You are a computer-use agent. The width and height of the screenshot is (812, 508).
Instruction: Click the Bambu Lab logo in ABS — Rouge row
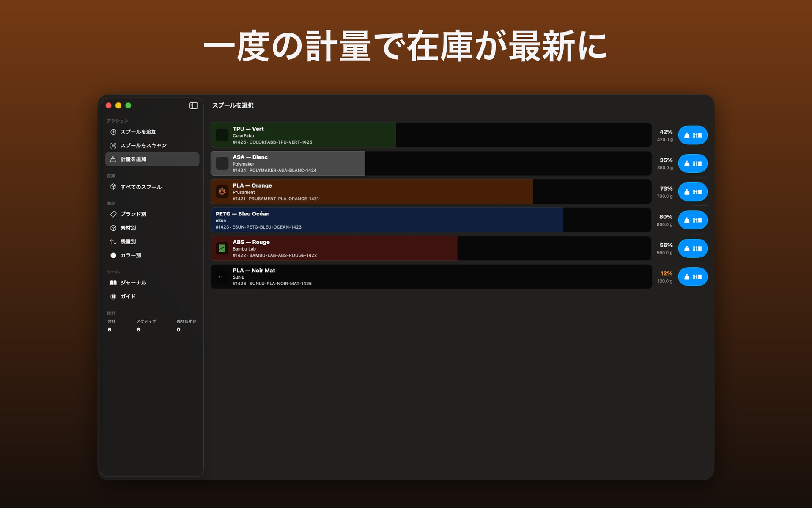point(222,248)
